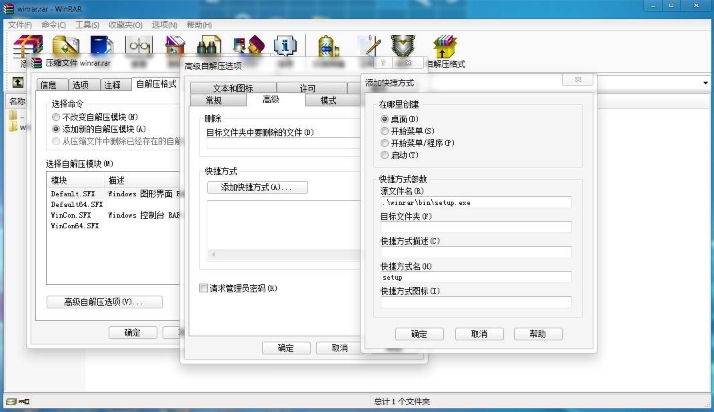
Task: Click the 快捷方式图标 input field
Action: click(476, 302)
